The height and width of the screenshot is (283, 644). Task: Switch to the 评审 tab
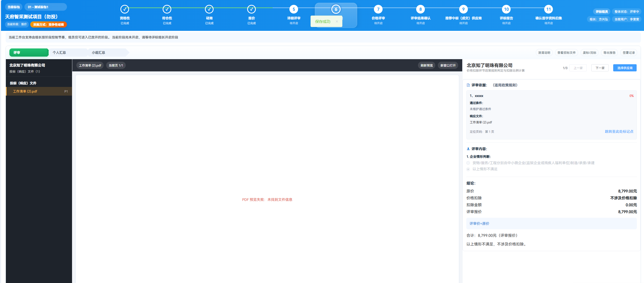click(x=29, y=53)
